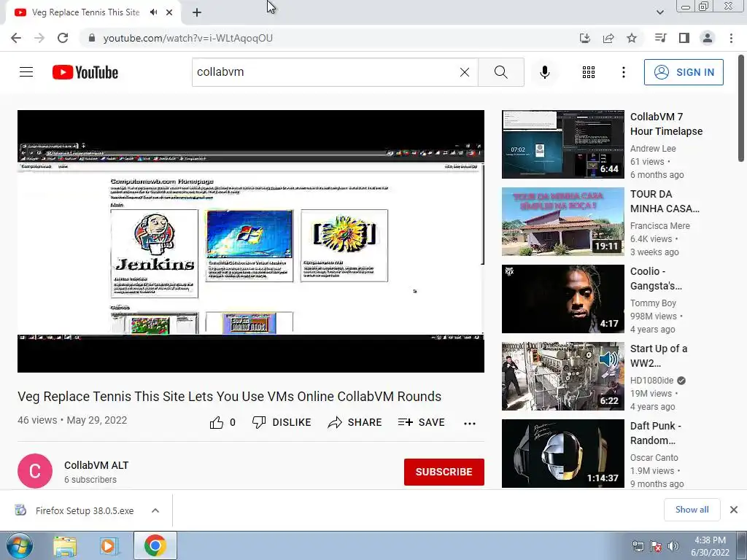Click the CollabVM 7 Hour Timelapse title
Image resolution: width=747 pixels, height=560 pixels.
(666, 124)
